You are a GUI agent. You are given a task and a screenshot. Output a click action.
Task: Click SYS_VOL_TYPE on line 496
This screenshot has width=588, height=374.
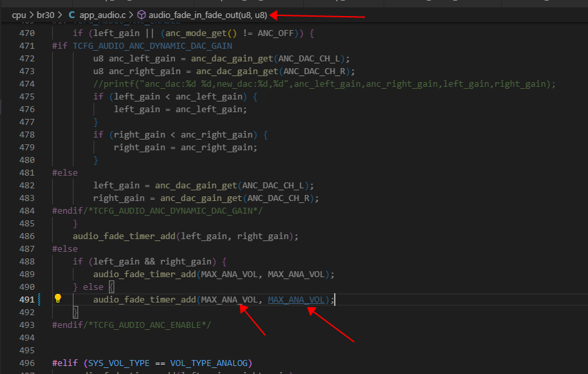pyautogui.click(x=119, y=363)
